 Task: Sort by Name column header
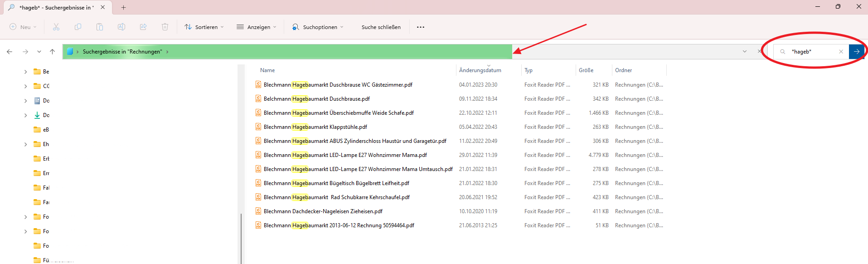[267, 70]
